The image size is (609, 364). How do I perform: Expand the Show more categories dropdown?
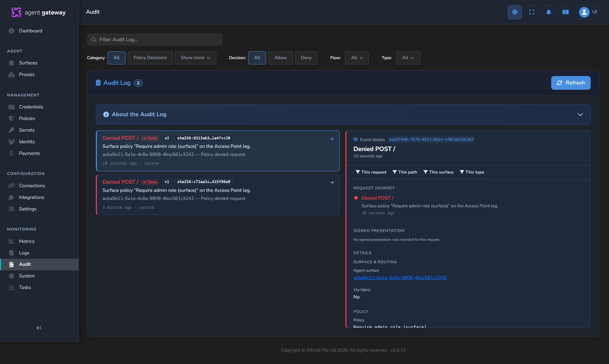tap(195, 58)
